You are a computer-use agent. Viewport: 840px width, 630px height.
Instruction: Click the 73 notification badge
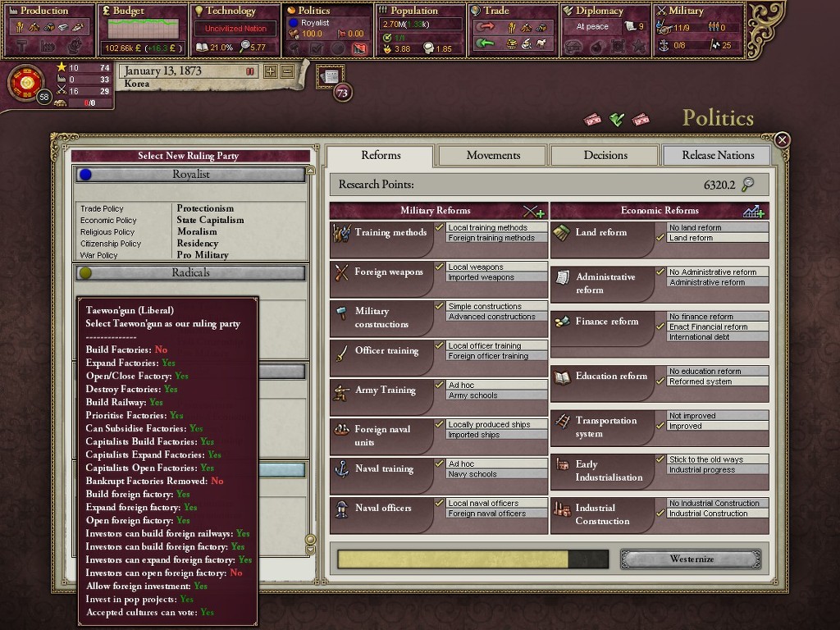pos(342,93)
